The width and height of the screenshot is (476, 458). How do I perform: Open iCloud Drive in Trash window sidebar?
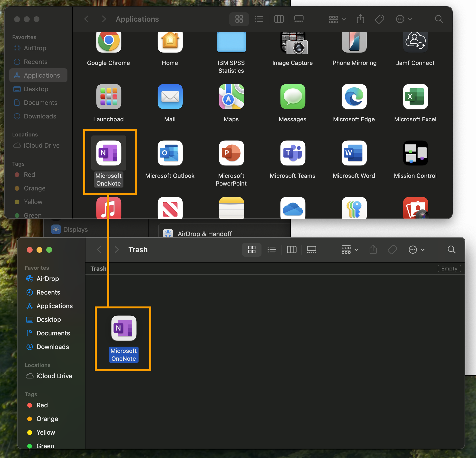click(51, 376)
